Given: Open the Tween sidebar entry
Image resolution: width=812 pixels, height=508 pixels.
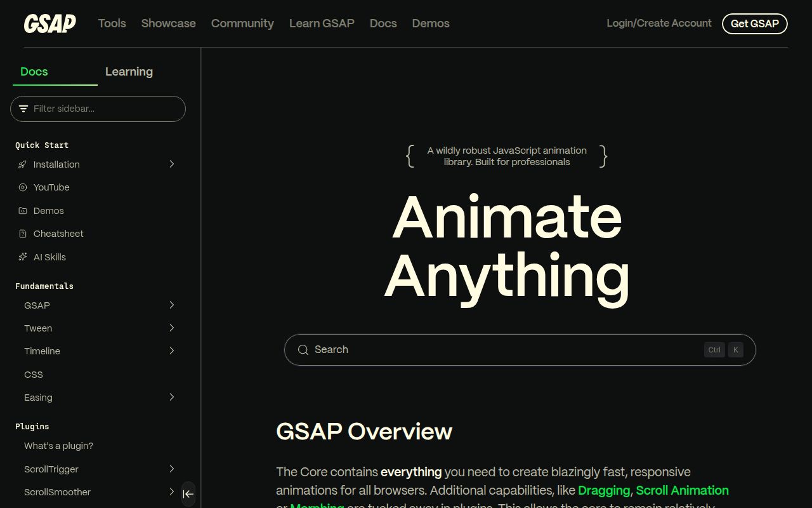Looking at the screenshot, I should [x=38, y=328].
